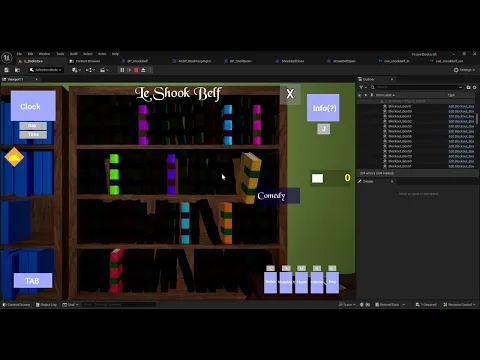Select the yellow tilted Comedy book
This screenshot has width=480, height=360.
pos(251,177)
